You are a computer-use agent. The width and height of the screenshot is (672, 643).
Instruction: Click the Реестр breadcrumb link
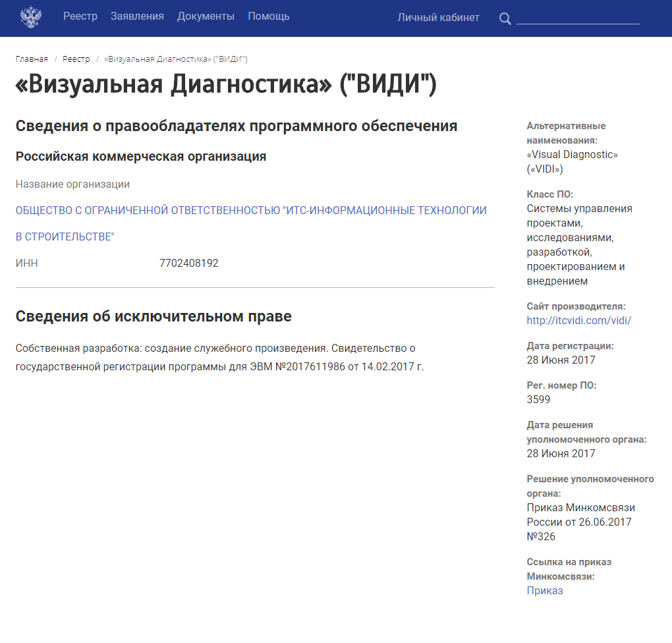click(76, 59)
